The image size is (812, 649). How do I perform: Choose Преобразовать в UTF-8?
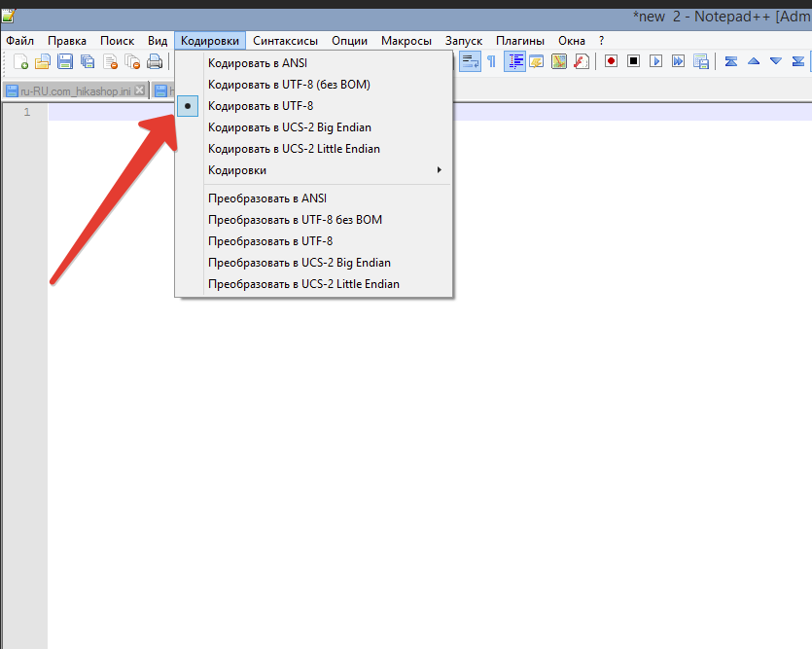314,241
